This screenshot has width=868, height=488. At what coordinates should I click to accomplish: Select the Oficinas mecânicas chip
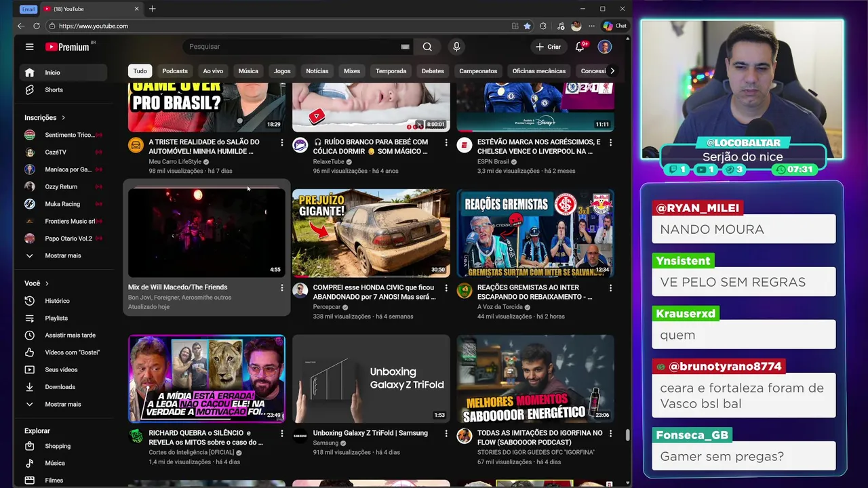point(539,71)
